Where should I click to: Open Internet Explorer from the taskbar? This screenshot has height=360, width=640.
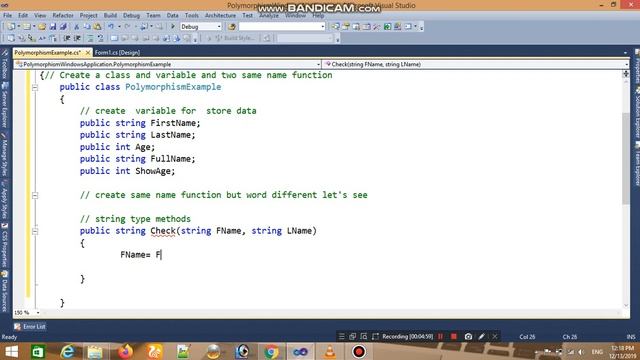[67, 352]
